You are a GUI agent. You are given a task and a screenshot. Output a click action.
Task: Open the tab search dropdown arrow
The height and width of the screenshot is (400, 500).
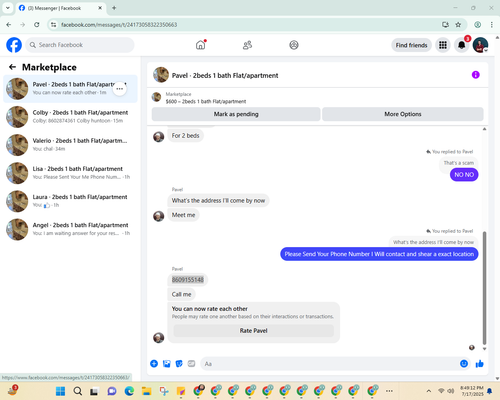click(x=8, y=8)
